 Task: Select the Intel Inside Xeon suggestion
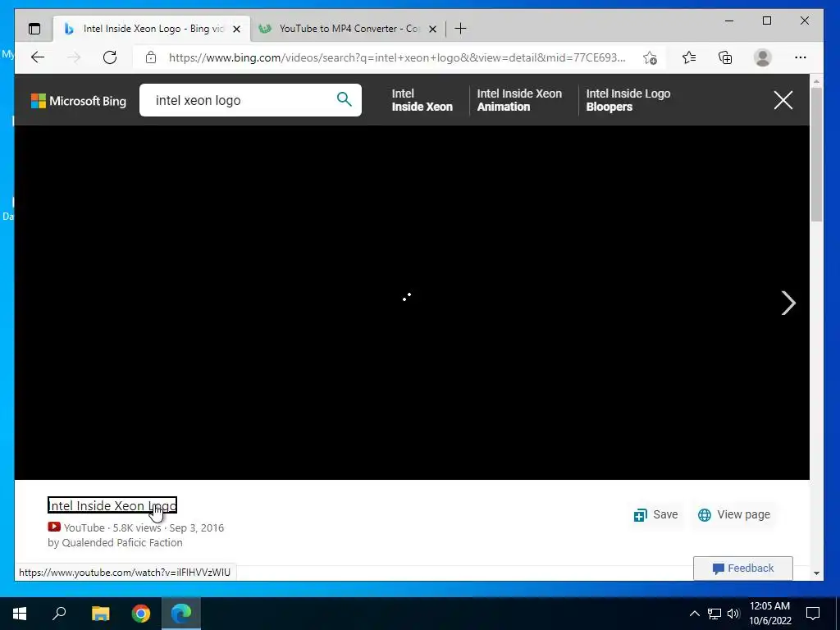point(422,100)
